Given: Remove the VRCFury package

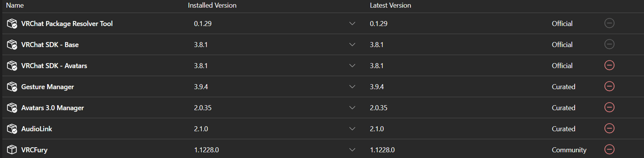Looking at the screenshot, I should pyautogui.click(x=609, y=149).
